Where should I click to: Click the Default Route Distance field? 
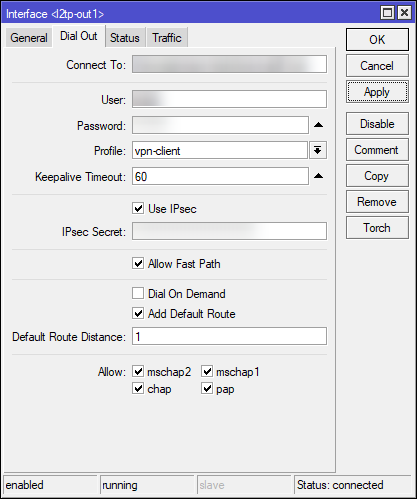point(229,336)
